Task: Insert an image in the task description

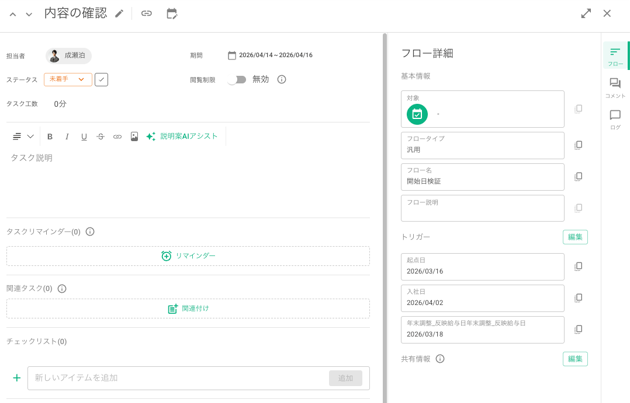Action: tap(134, 137)
